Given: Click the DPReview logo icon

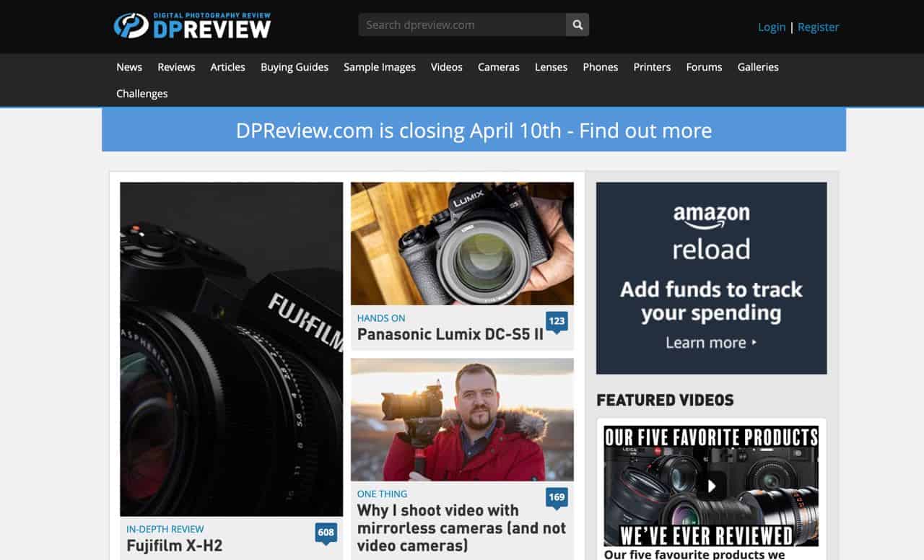Looking at the screenshot, I should coord(131,26).
